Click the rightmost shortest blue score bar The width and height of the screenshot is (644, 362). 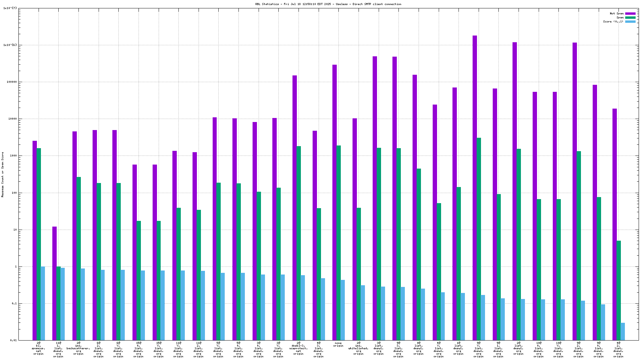623,331
